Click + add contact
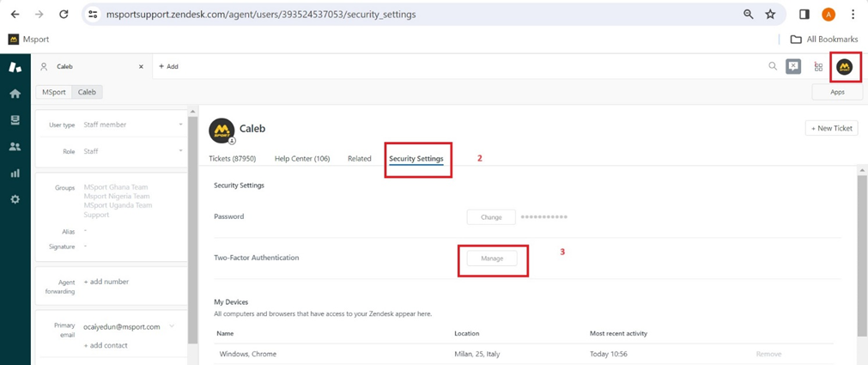Screen dimensions: 868x365 coord(106,345)
